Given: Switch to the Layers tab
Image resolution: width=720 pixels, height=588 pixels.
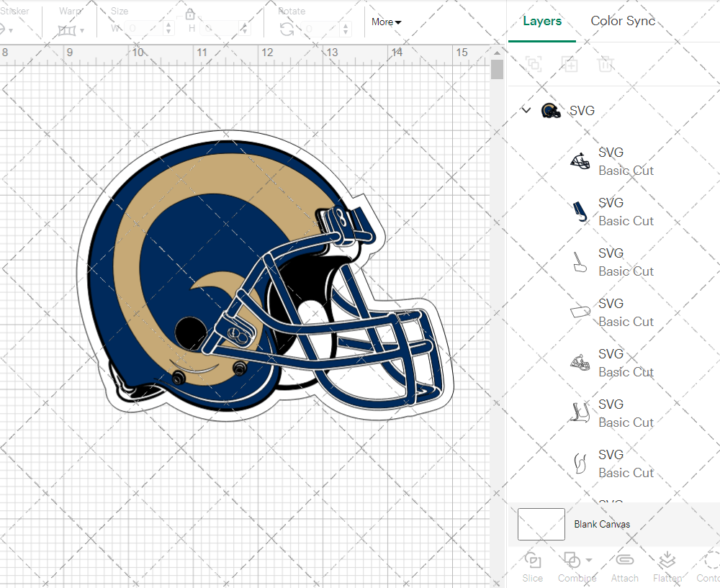Looking at the screenshot, I should pyautogui.click(x=542, y=21).
